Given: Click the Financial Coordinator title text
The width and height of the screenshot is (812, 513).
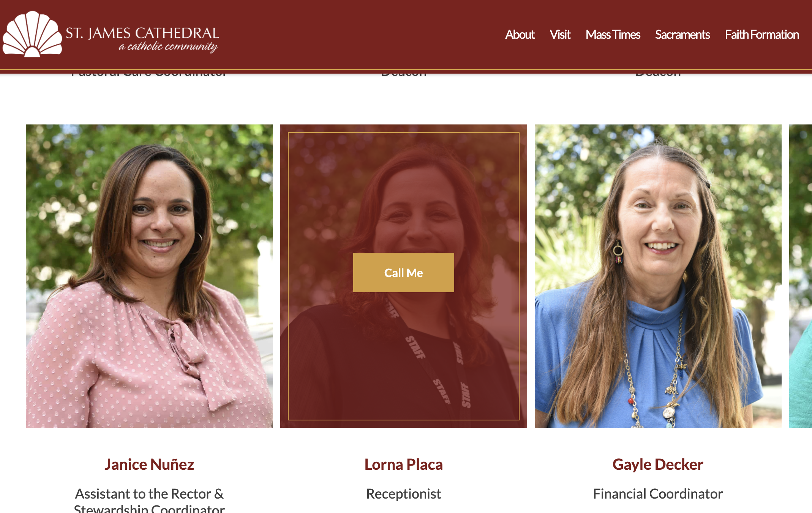Looking at the screenshot, I should pos(658,494).
